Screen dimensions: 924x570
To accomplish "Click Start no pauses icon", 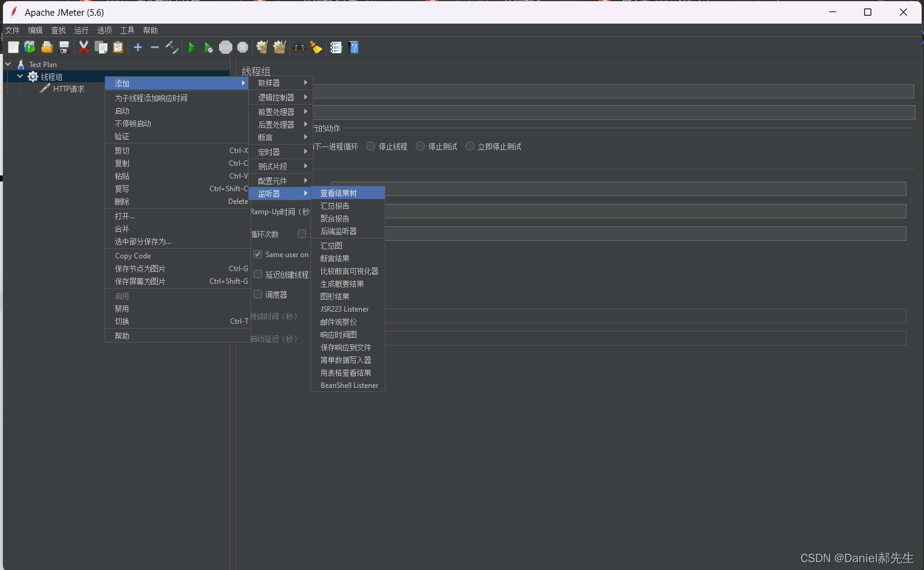I will [208, 47].
